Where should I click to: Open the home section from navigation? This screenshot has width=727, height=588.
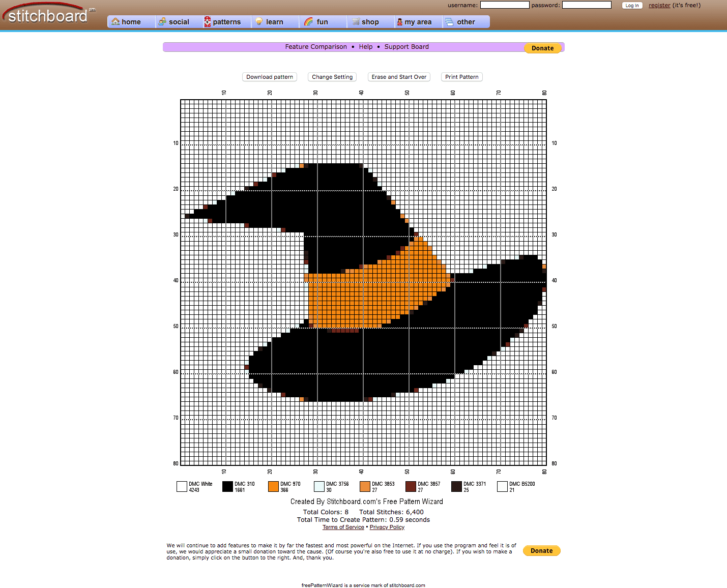tap(126, 22)
